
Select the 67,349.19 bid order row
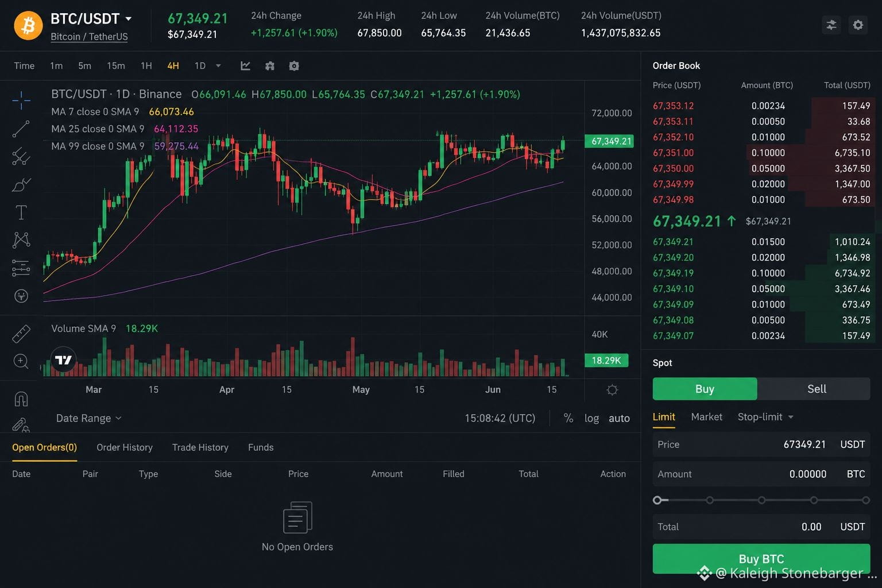point(761,273)
